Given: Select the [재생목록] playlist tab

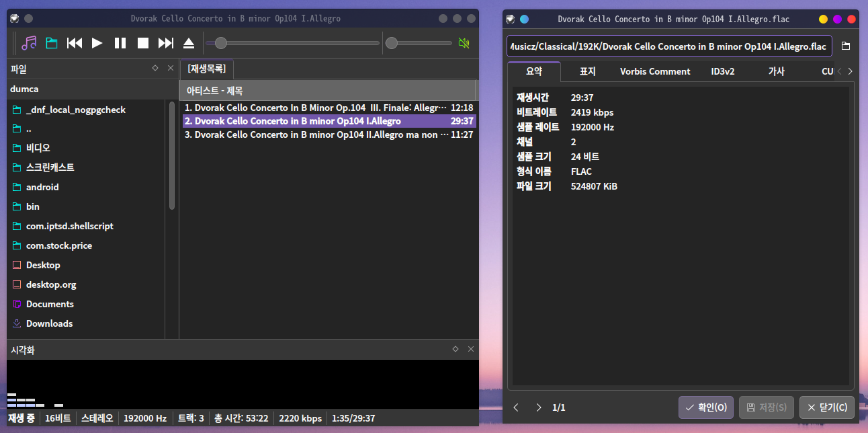Looking at the screenshot, I should click(207, 69).
